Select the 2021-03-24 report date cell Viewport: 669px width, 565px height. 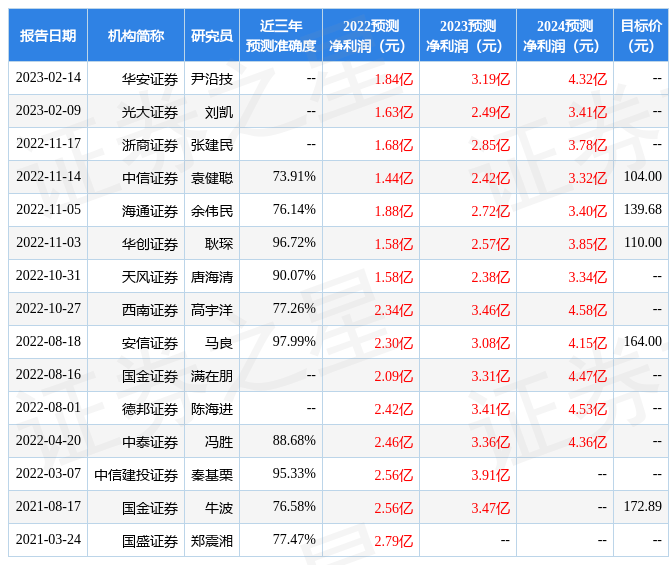point(47,541)
